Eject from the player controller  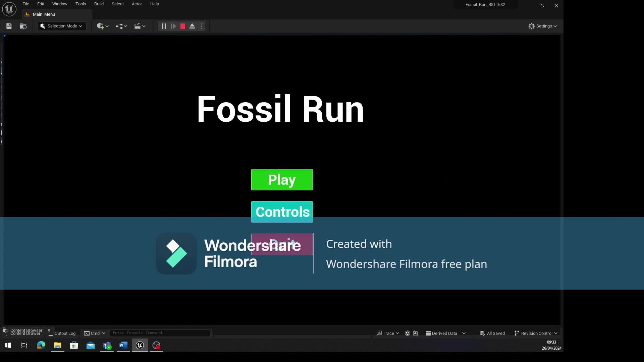(192, 26)
